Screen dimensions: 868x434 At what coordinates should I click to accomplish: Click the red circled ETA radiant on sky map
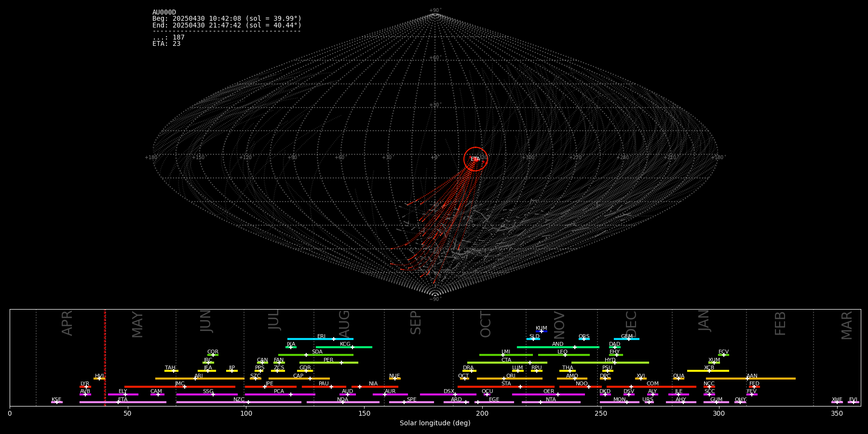coord(475,159)
